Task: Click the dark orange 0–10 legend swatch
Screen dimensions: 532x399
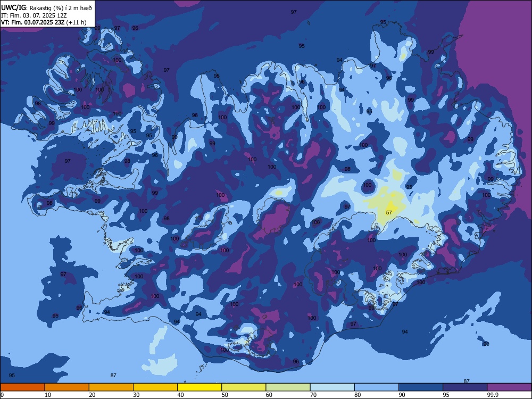Action: 22,387
